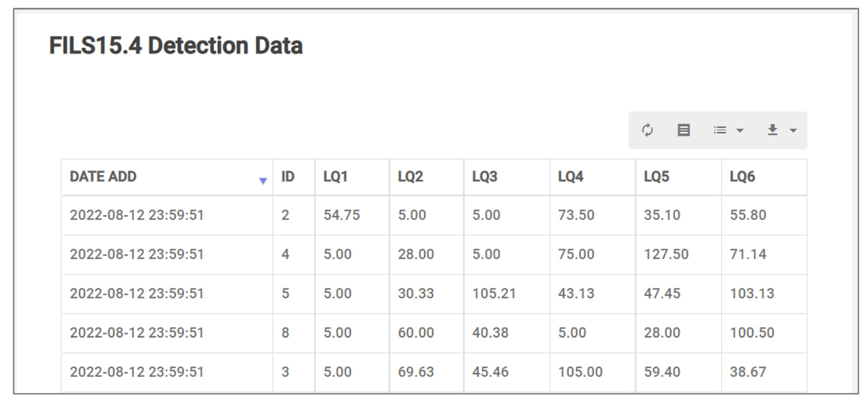Click the LQ1 column header

click(x=335, y=177)
